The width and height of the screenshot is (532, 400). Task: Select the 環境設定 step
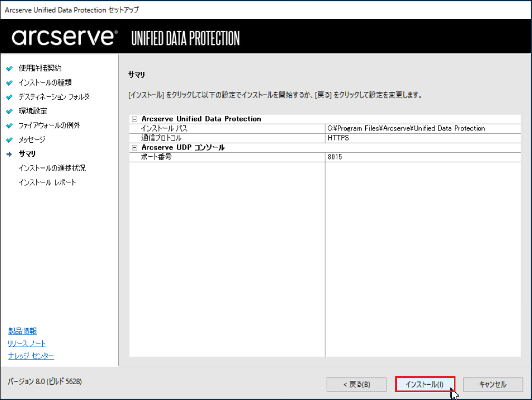point(33,111)
